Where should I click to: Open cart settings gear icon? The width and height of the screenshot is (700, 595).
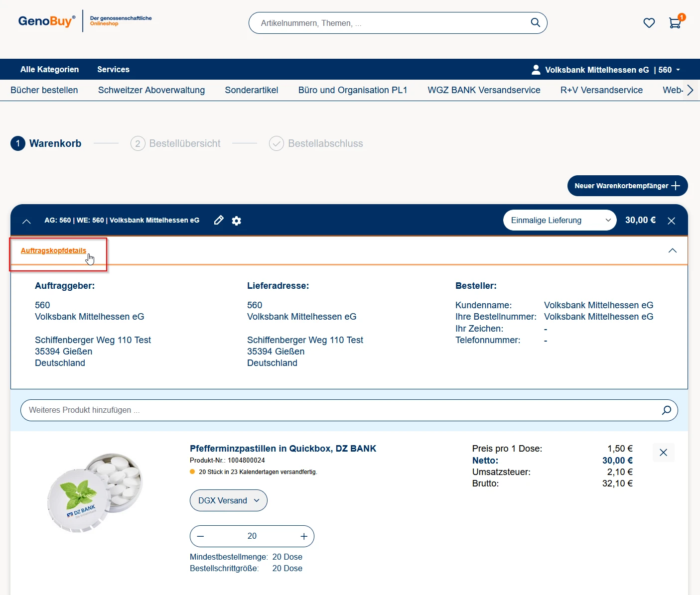[237, 221]
